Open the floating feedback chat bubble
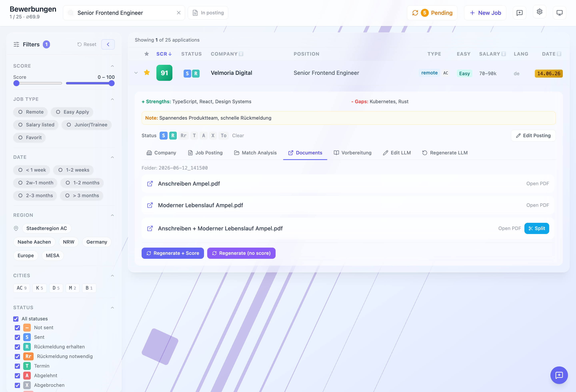The width and height of the screenshot is (576, 392). (559, 375)
